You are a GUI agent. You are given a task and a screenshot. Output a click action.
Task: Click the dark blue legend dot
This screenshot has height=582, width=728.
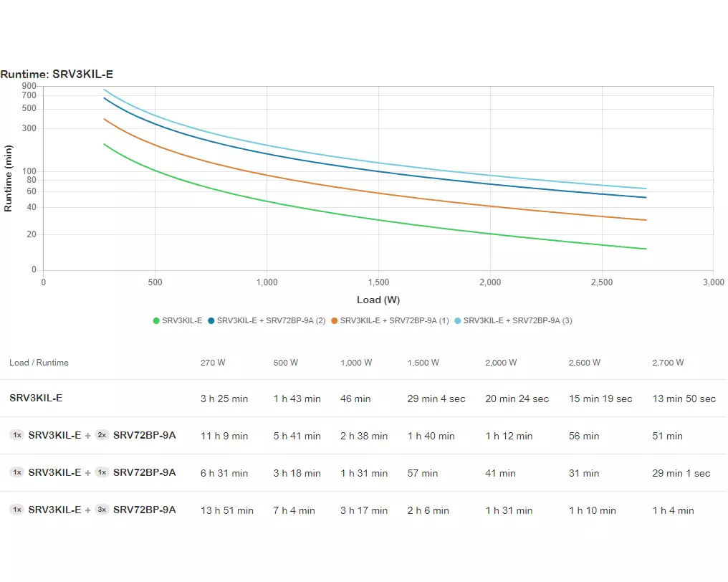pos(211,320)
